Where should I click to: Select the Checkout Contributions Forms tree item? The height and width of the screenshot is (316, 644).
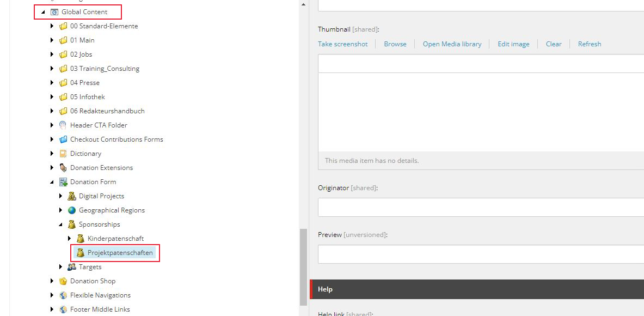tap(116, 139)
